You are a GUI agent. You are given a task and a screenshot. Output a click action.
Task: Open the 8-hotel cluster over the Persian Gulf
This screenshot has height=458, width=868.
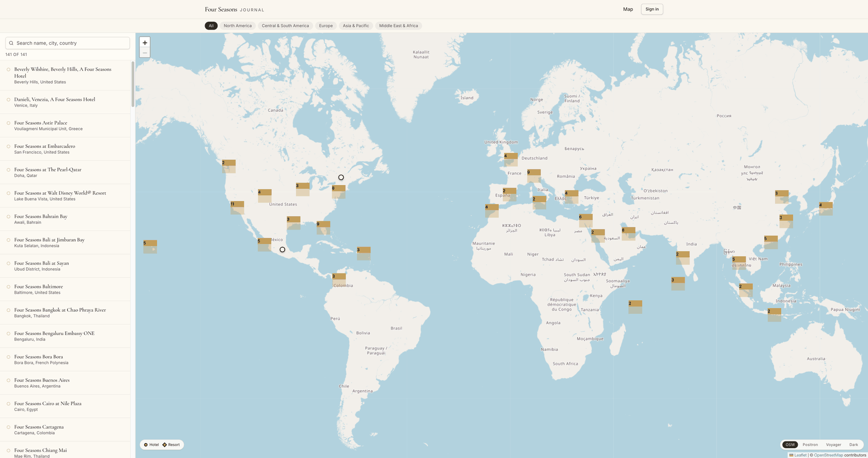click(628, 234)
